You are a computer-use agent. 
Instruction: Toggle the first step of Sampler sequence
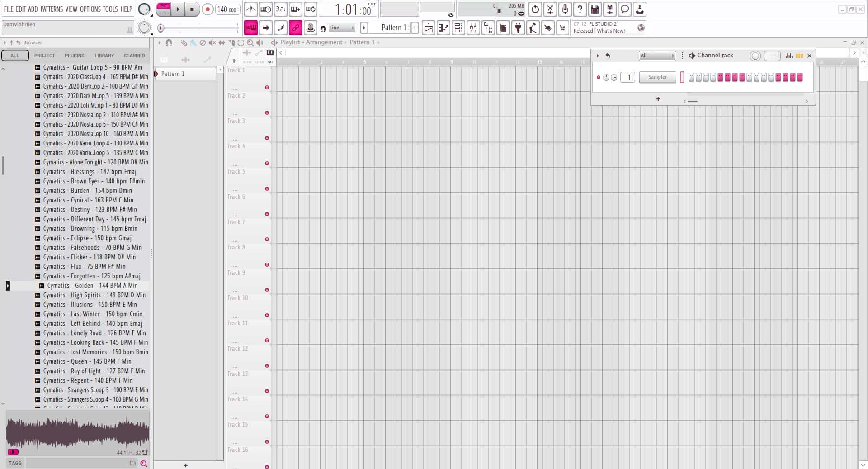[691, 77]
